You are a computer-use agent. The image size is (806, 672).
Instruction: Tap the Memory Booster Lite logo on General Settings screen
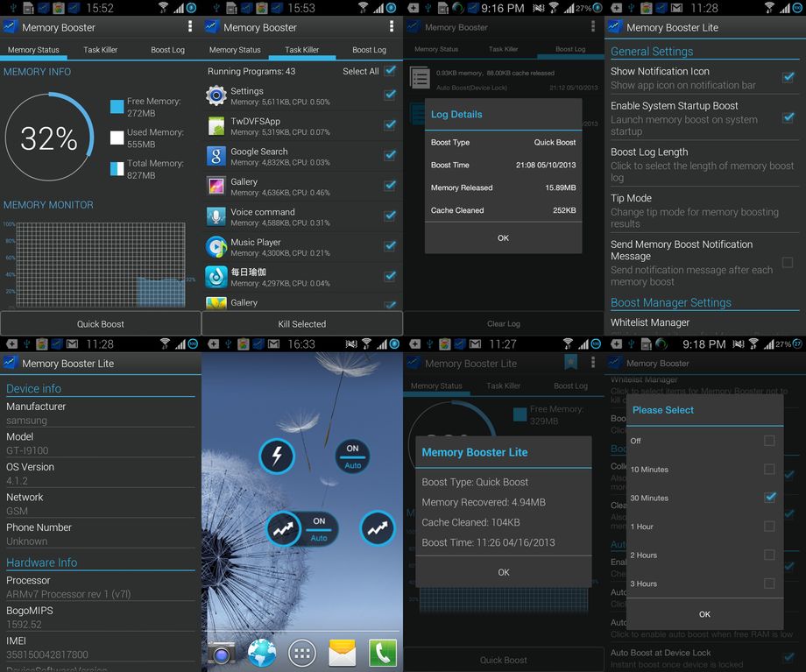(x=614, y=27)
